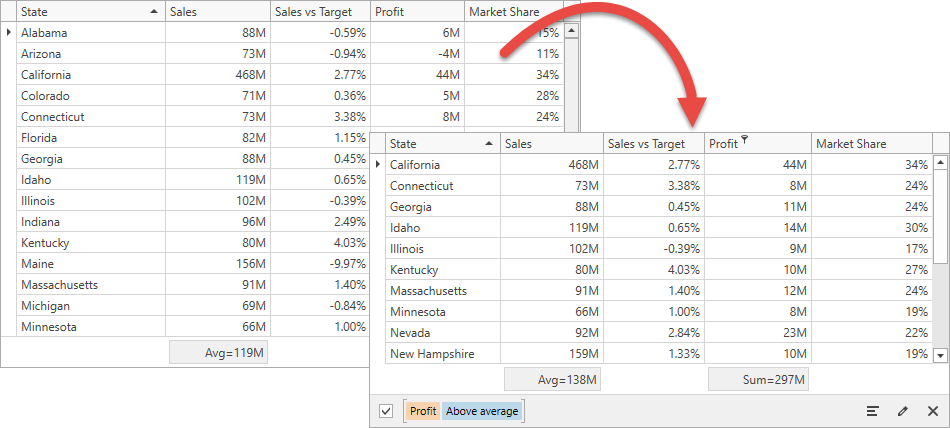Click the Profit filter field label
Viewport: 950px width, 428px height.
(423, 411)
